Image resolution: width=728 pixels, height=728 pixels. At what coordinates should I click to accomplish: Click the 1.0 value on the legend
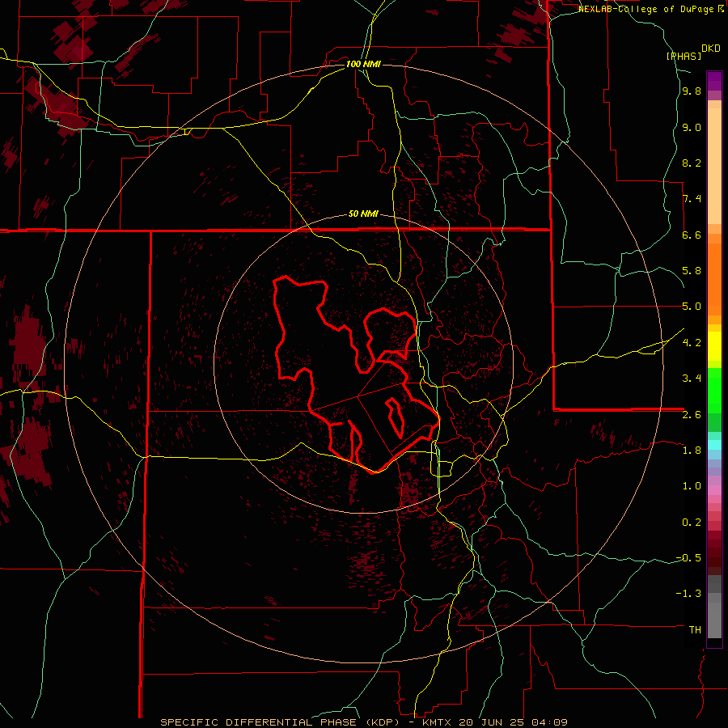coord(692,486)
